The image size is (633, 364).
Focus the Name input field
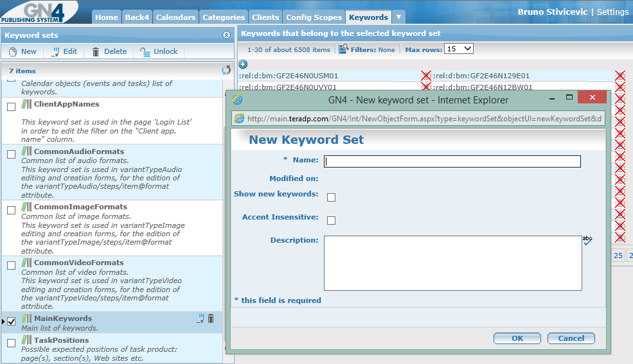pyautogui.click(x=452, y=161)
